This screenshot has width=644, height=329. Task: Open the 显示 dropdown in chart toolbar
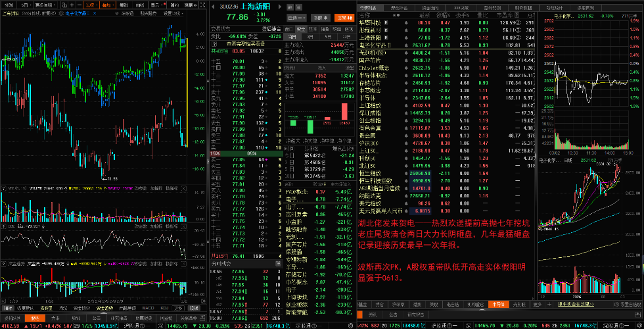157,5
